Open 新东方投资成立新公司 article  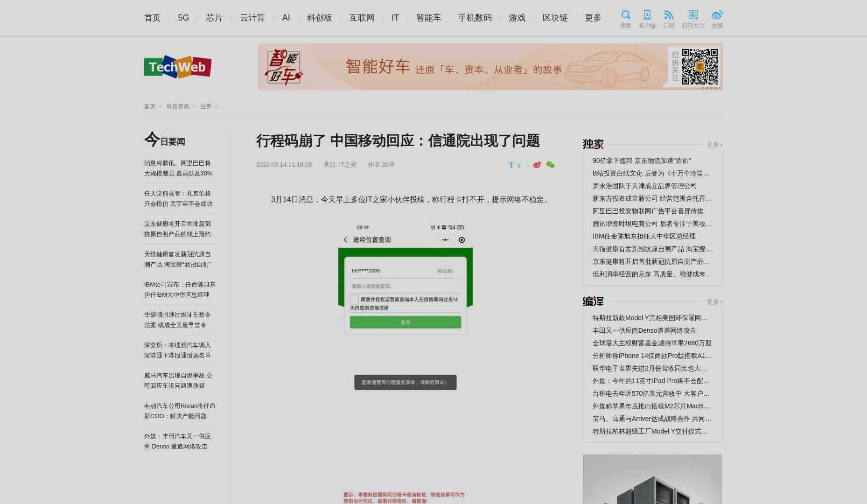tap(652, 198)
